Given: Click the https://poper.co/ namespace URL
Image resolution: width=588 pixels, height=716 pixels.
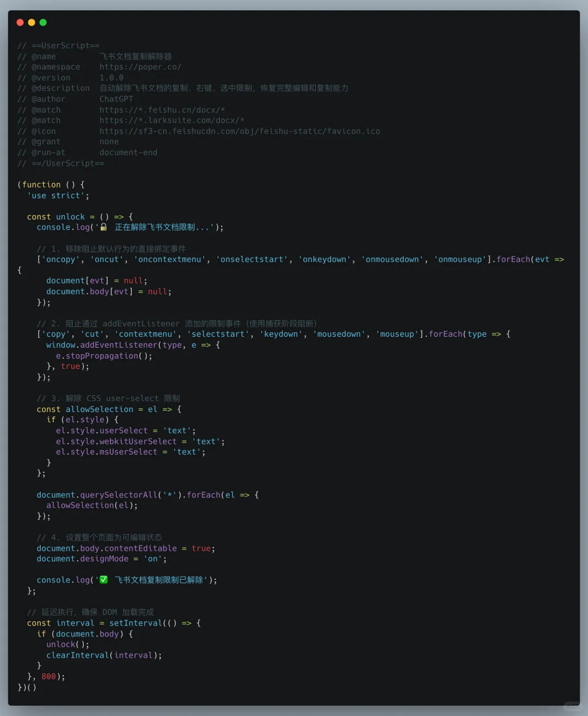Looking at the screenshot, I should [140, 67].
